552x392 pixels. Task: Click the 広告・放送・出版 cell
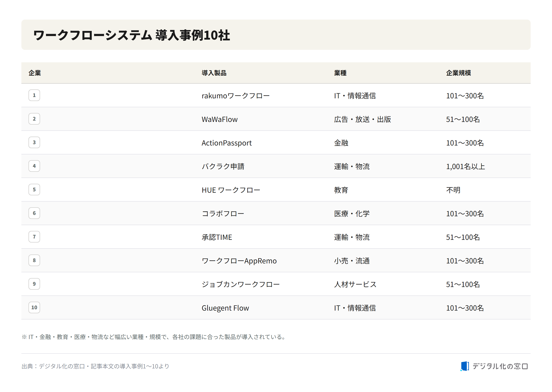(x=362, y=119)
